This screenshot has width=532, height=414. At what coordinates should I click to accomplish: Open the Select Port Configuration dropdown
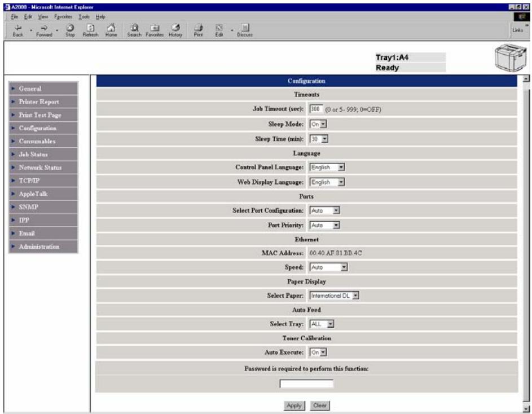coord(325,211)
